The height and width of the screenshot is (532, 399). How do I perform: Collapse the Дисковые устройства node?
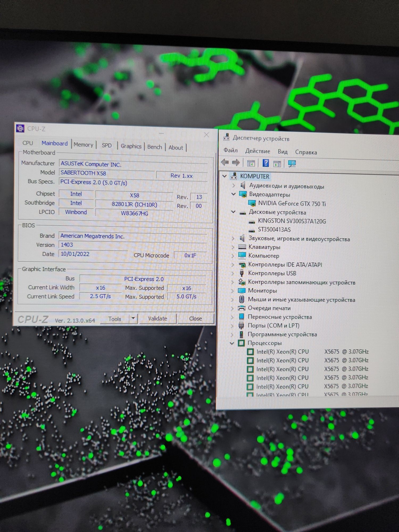click(233, 212)
